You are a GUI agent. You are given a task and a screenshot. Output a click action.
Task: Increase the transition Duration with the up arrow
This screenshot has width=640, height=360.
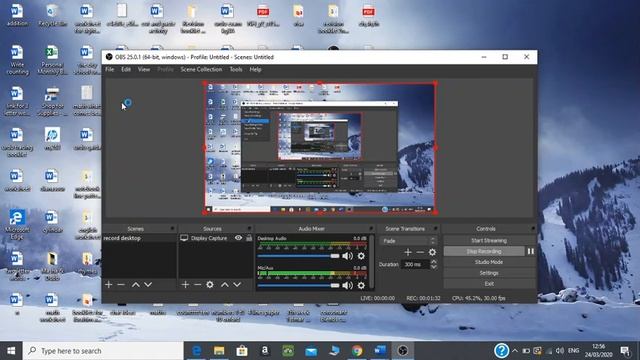(x=433, y=262)
